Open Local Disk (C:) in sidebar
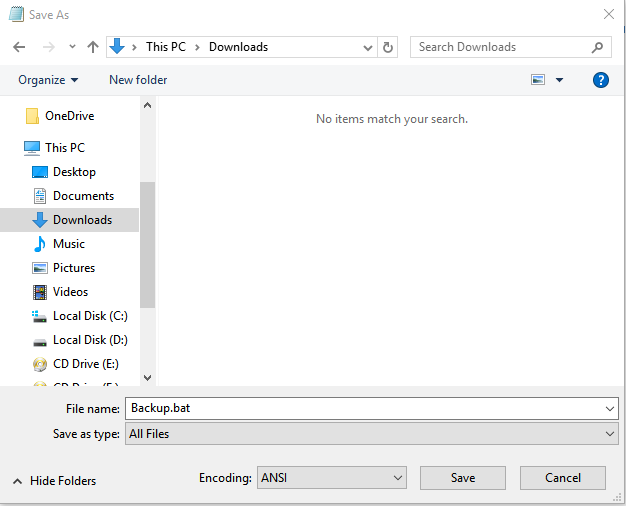 point(90,316)
